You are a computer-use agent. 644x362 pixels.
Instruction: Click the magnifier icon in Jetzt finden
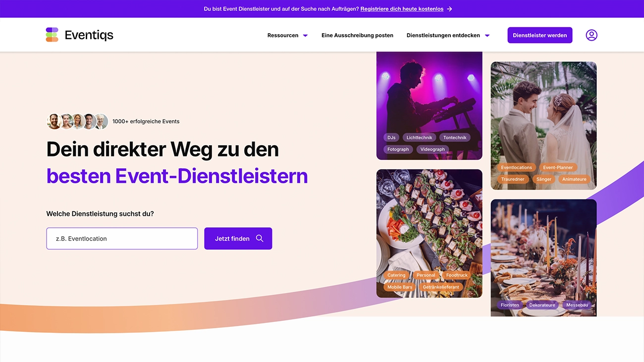click(260, 238)
